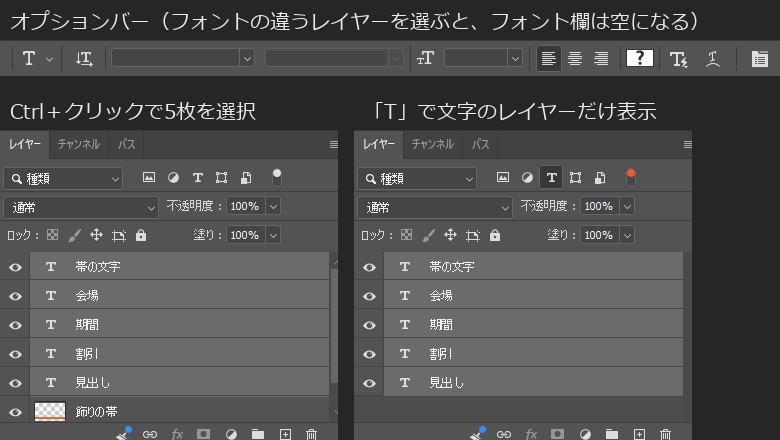Viewport: 780px width, 440px height.
Task: Select レイヤー tab in right panel
Action: 379,144
